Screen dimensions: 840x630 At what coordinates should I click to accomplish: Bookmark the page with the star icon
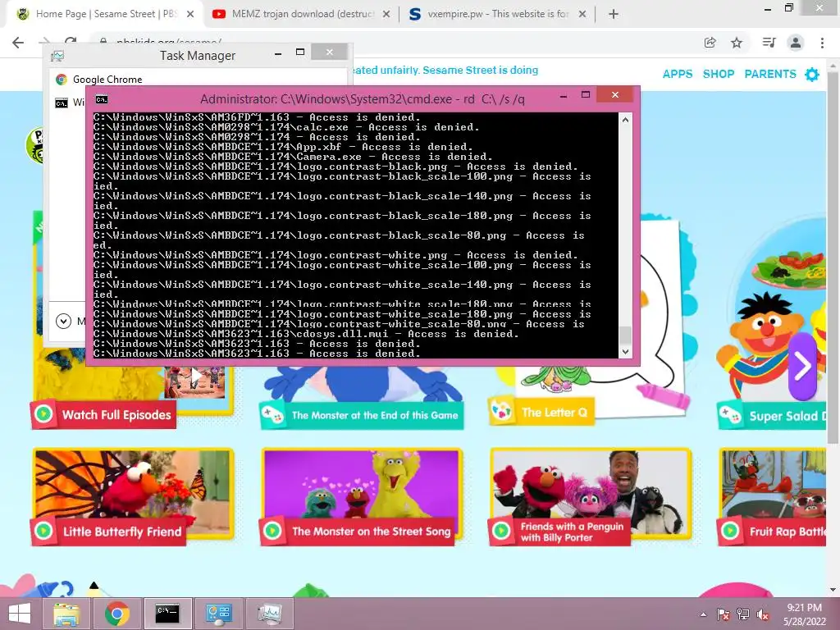coord(737,43)
